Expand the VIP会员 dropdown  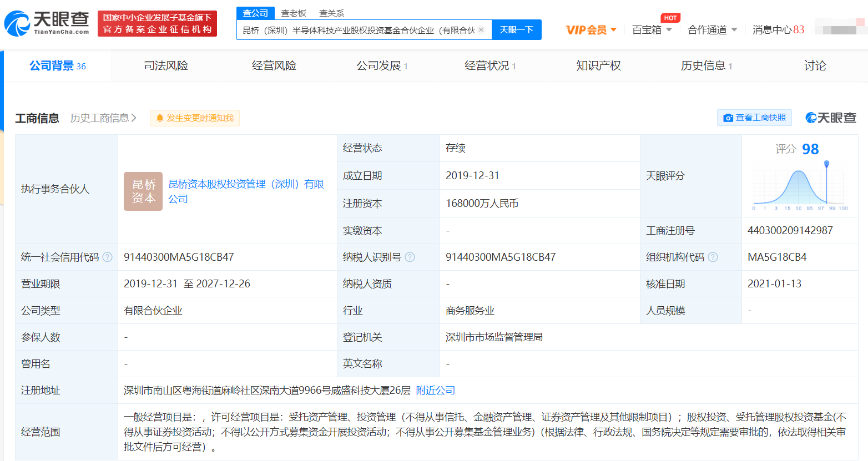pyautogui.click(x=591, y=30)
